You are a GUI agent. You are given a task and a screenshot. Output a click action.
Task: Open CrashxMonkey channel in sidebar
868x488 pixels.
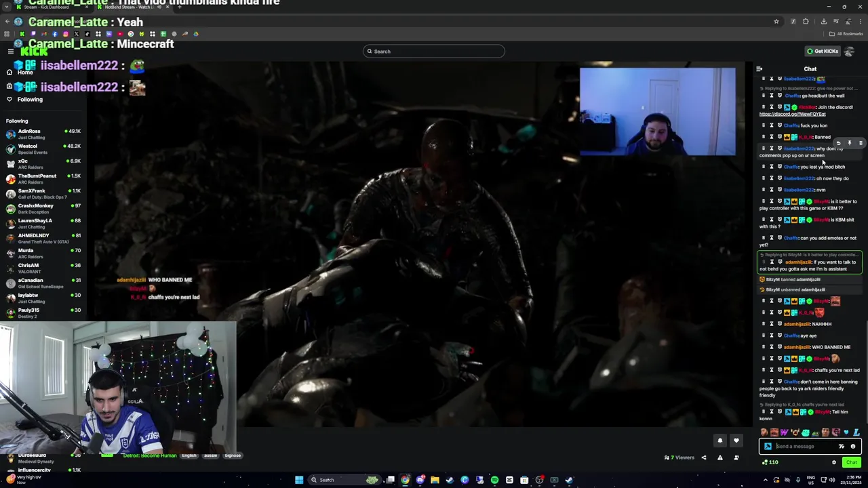43,209
